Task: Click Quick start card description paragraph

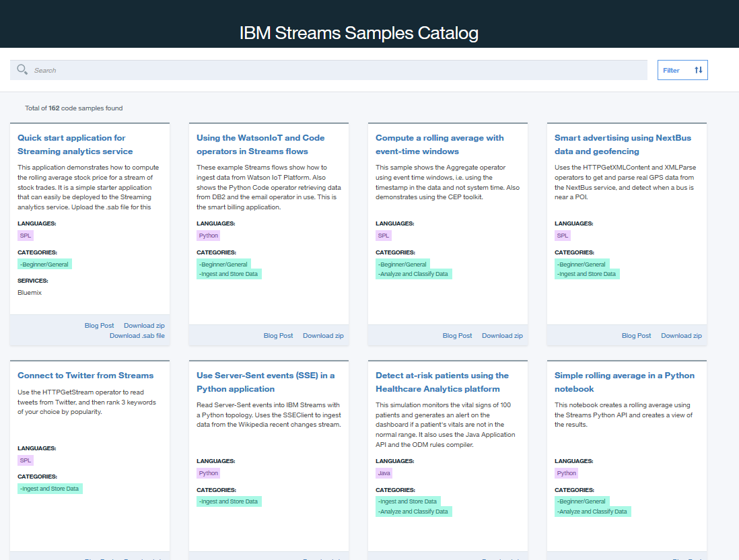Action: [x=88, y=187]
